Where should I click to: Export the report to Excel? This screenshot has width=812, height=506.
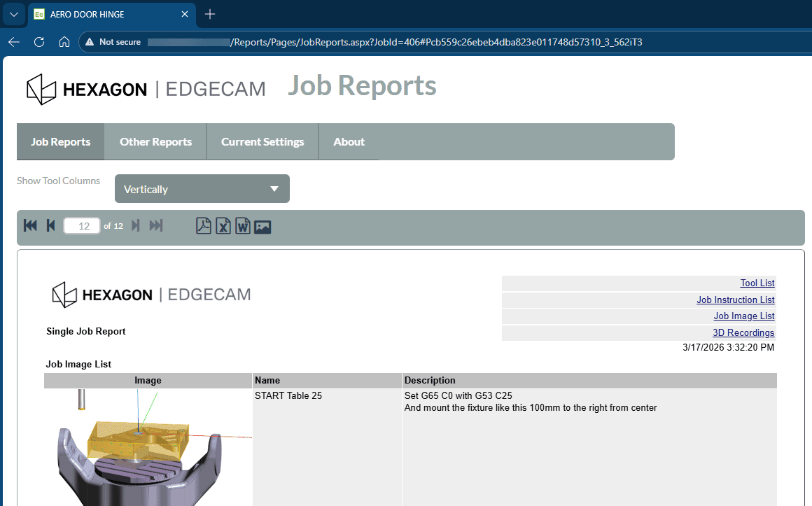coord(223,226)
